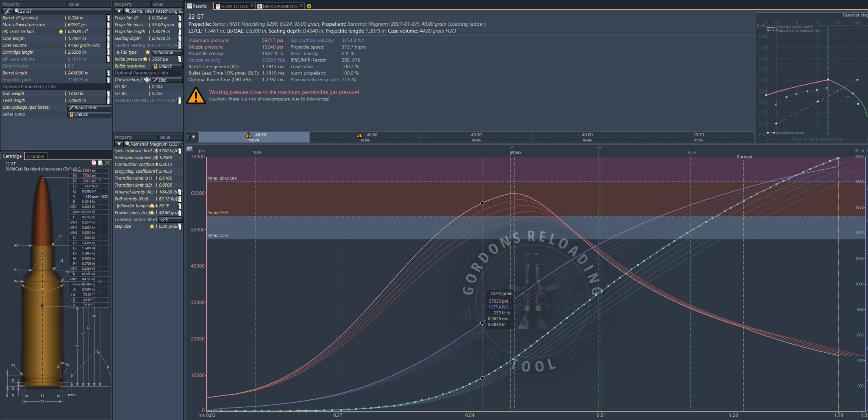Open the 22 GT caliber search field
Screen dimensions: 868x420
62,11
